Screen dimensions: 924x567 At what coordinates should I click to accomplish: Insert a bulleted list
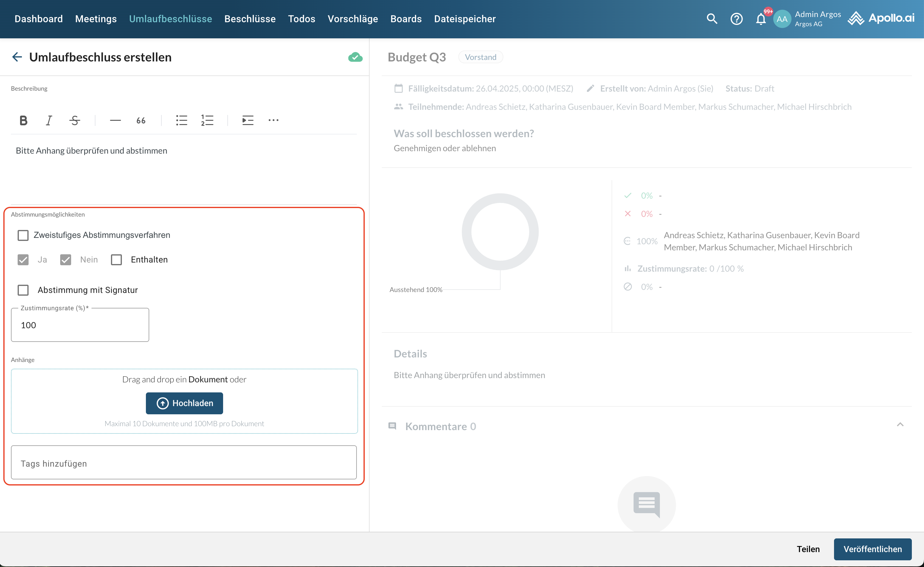point(181,120)
